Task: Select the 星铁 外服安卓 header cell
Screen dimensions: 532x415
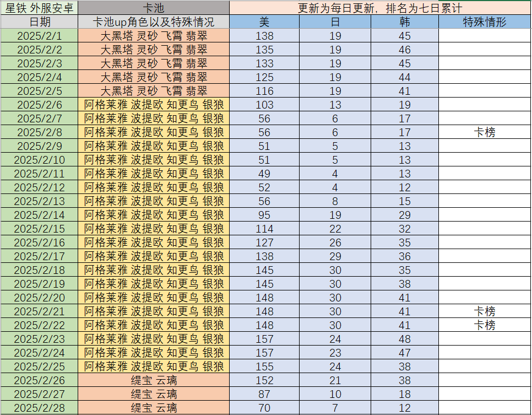Action: 39,8
